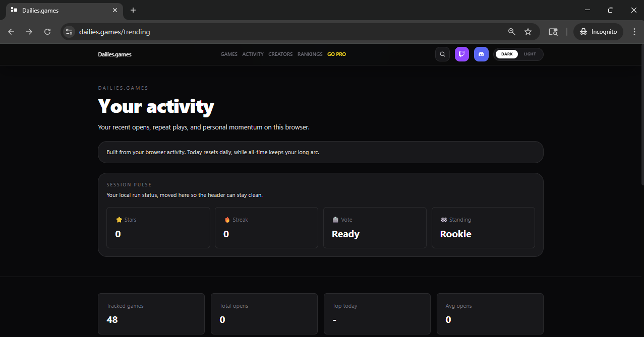This screenshot has width=644, height=337.
Task: Bookmark this page with the star icon
Action: (528, 32)
